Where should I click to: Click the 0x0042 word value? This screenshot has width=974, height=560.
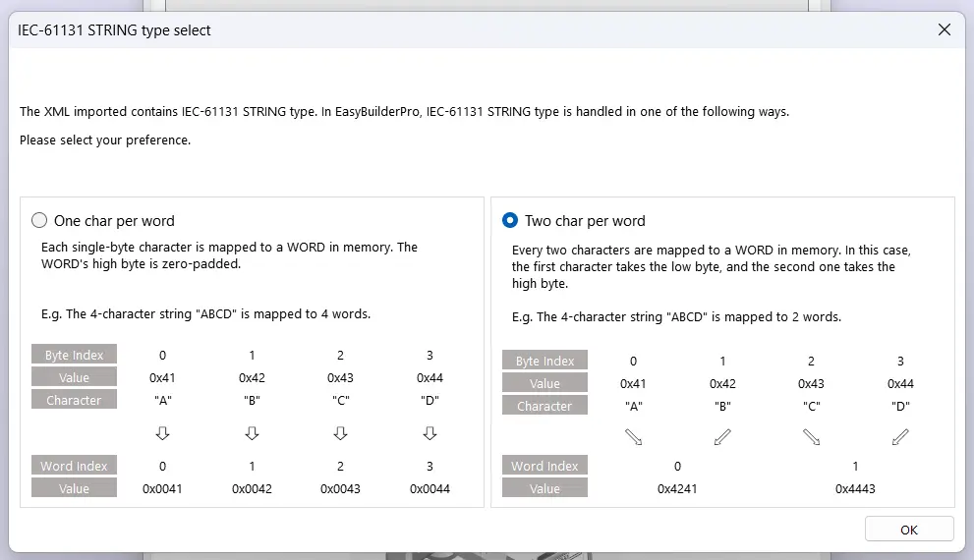pos(252,488)
